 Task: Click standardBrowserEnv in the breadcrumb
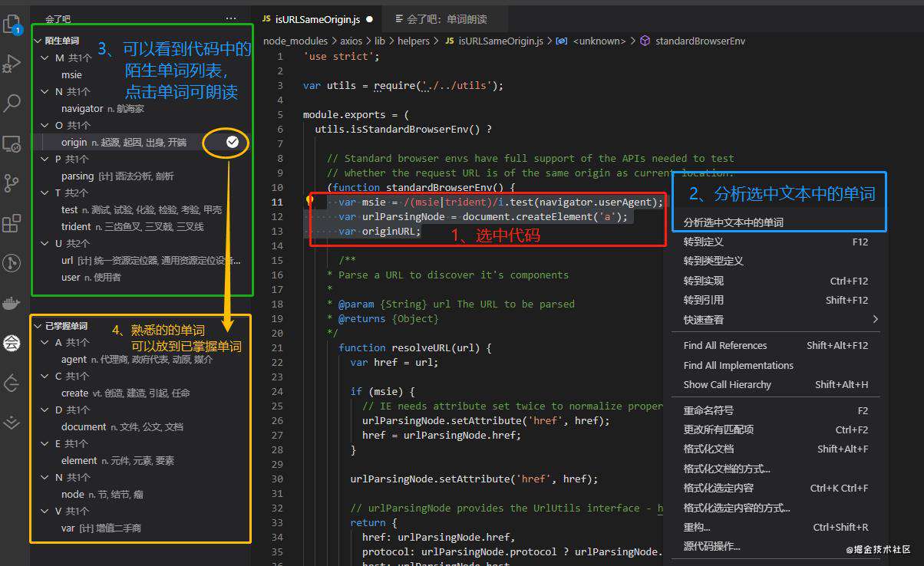point(700,41)
